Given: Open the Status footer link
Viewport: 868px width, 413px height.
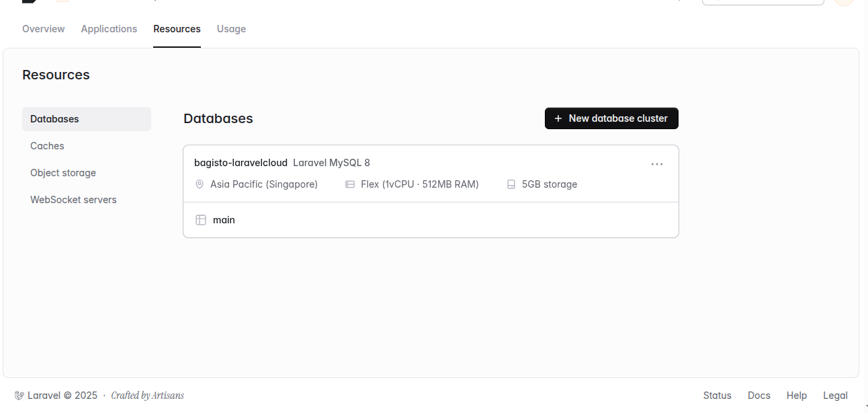Looking at the screenshot, I should (717, 396).
